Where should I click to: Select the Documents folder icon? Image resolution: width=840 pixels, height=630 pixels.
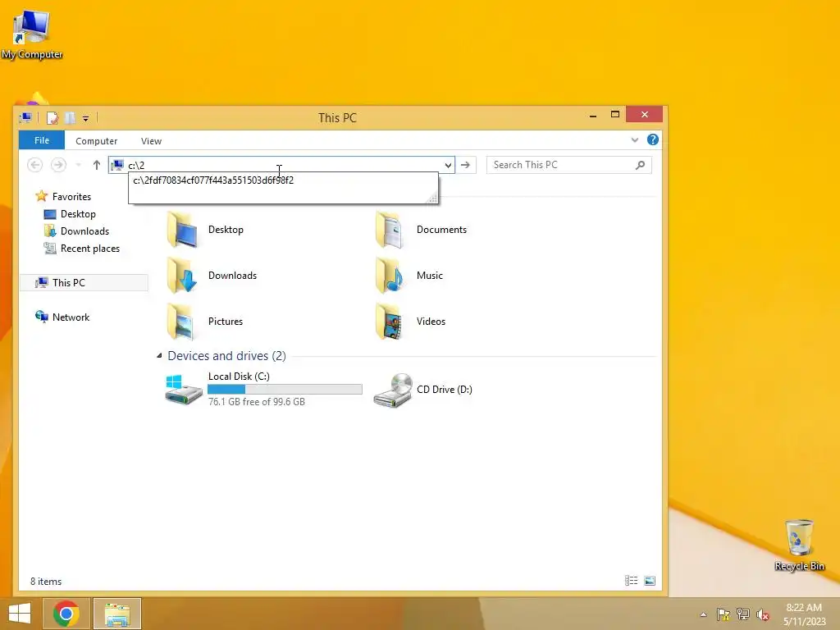(x=390, y=230)
